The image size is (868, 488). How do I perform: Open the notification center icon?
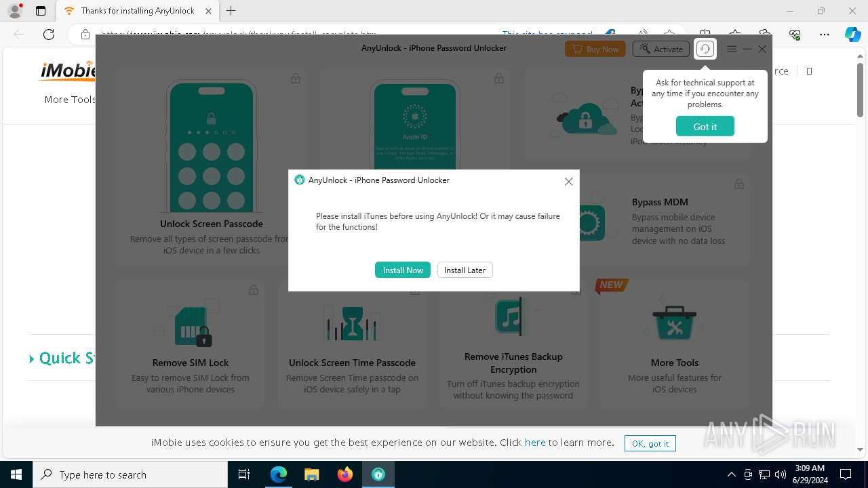846,474
